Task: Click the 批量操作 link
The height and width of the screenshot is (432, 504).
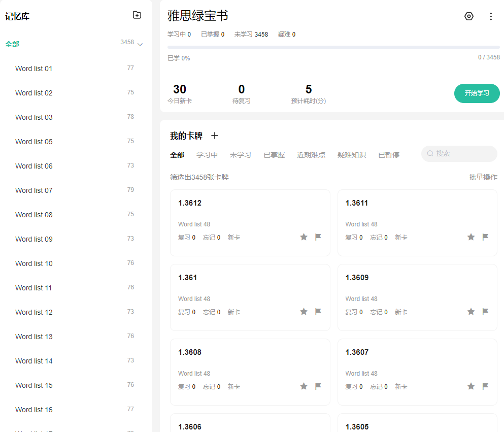Action: tap(483, 177)
